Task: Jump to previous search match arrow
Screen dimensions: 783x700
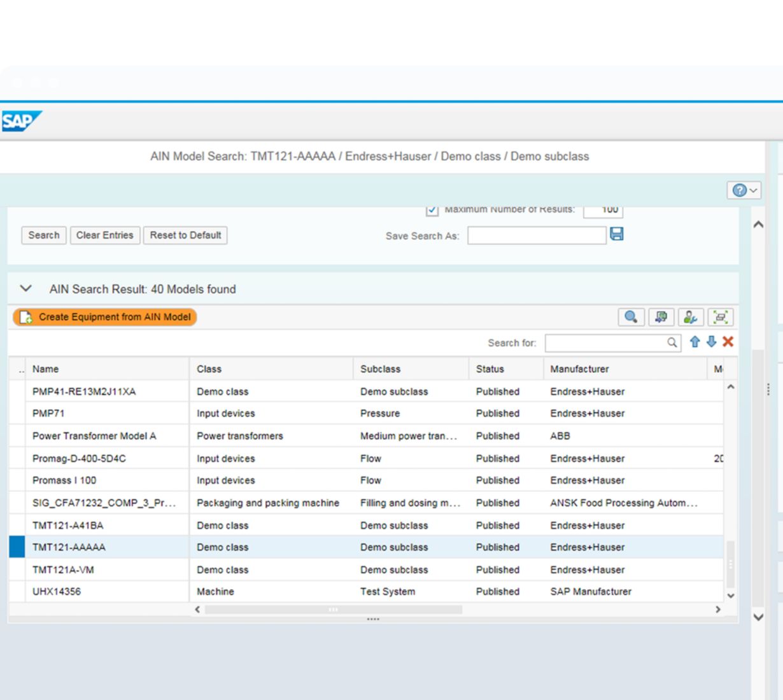Action: pos(695,342)
